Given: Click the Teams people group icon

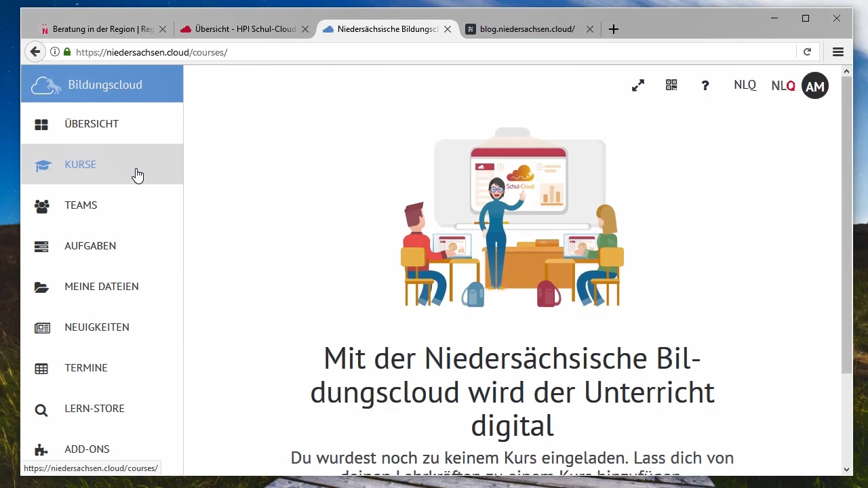Looking at the screenshot, I should 42,205.
